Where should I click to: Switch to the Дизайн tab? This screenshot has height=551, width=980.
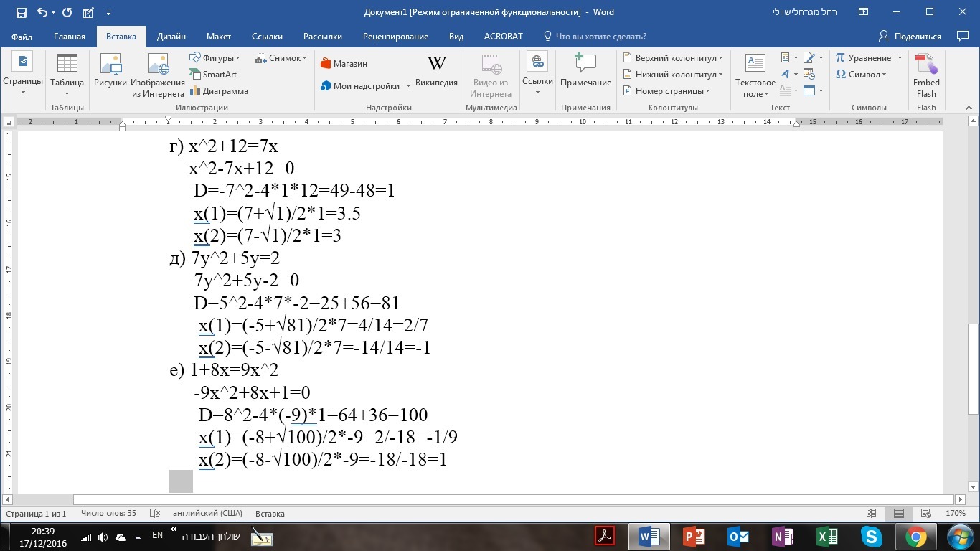point(171,37)
